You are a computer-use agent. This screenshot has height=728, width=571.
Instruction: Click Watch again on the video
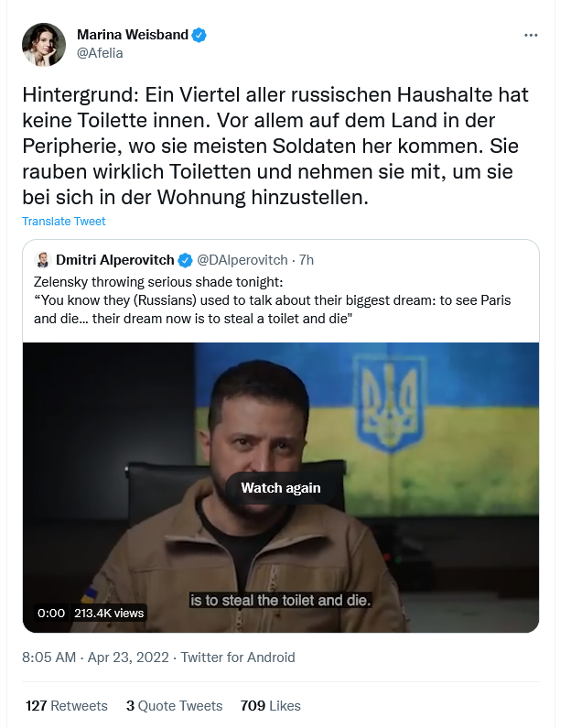tap(281, 488)
